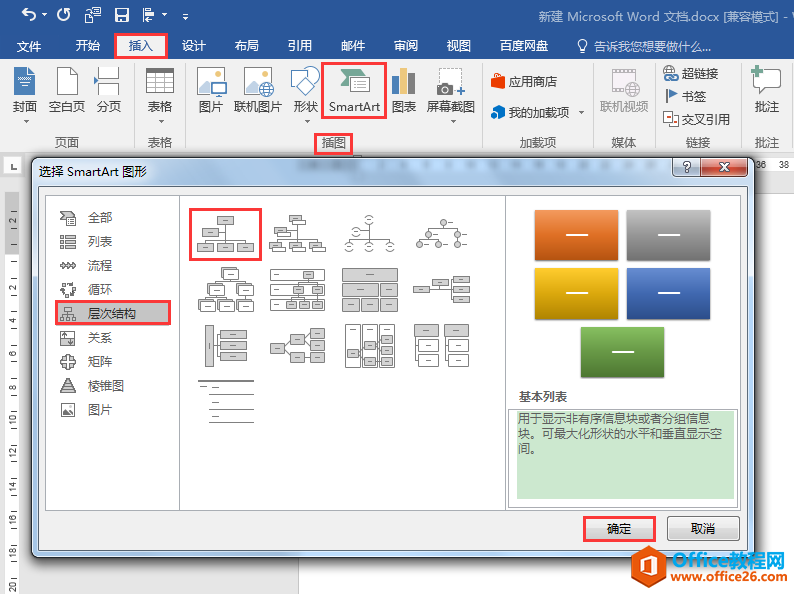This screenshot has height=594, width=794.
Task: Select 层次结构 category in list
Action: 113,313
